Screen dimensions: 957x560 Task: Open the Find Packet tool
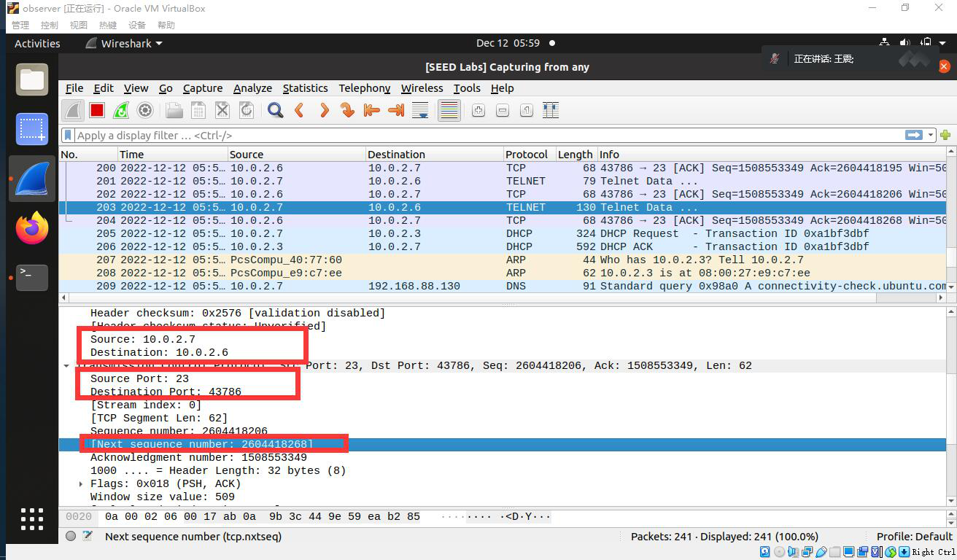coord(275,110)
